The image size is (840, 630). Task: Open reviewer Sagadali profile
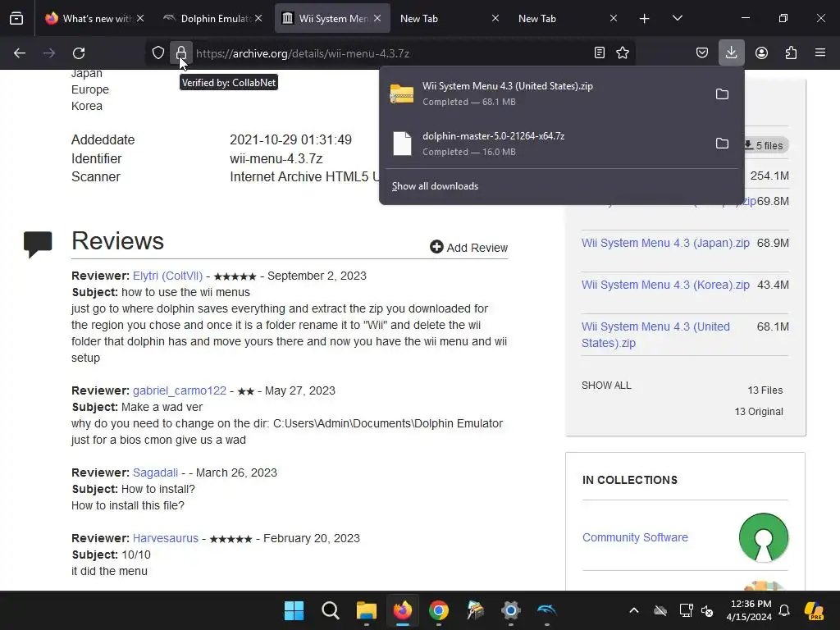[155, 472]
